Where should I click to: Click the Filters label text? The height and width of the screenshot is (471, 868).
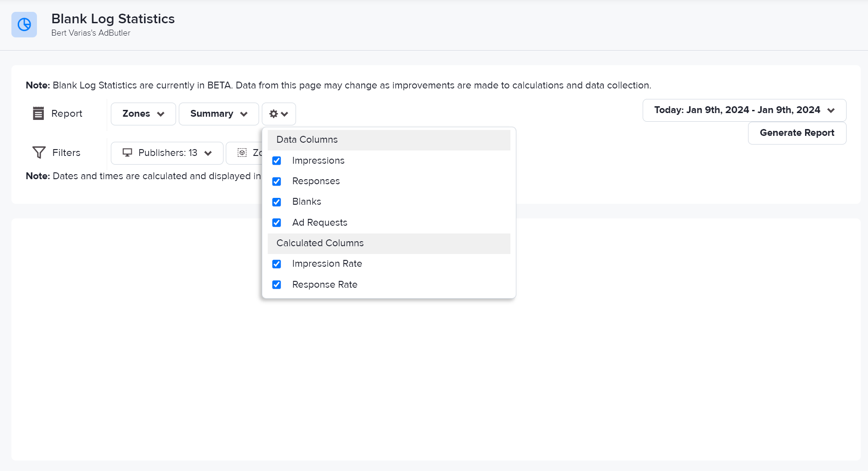coord(67,153)
